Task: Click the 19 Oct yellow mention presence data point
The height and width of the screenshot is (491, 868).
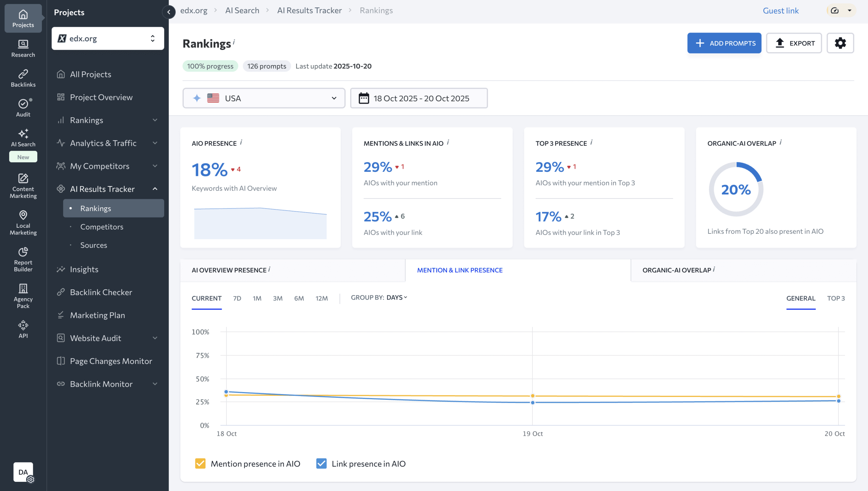Action: tap(533, 396)
